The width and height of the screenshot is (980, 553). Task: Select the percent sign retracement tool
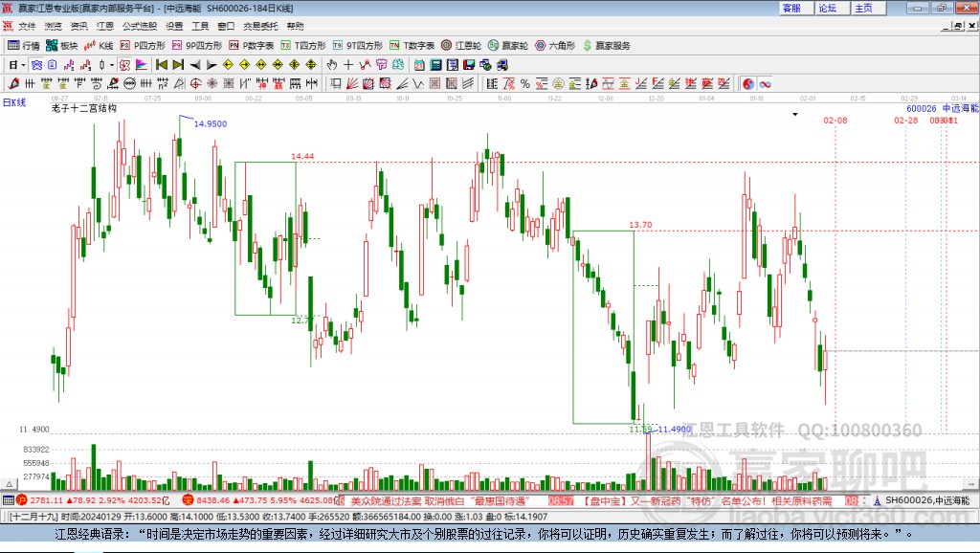[525, 83]
